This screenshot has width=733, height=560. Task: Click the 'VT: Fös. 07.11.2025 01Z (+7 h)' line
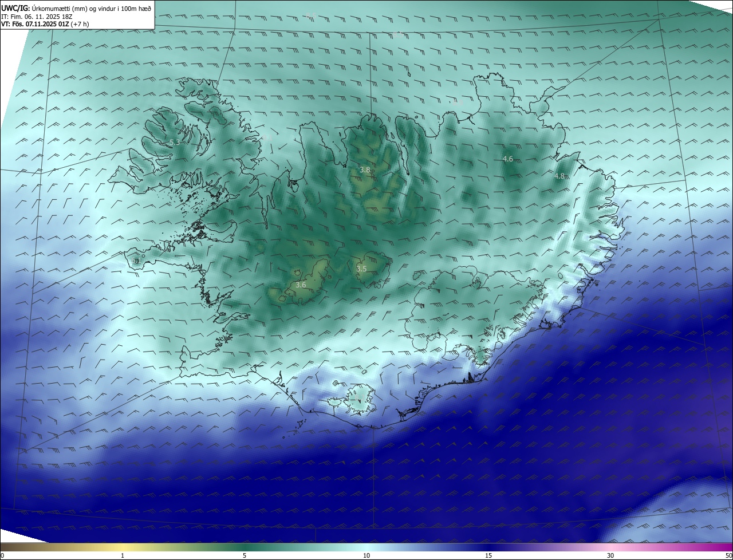[45, 24]
